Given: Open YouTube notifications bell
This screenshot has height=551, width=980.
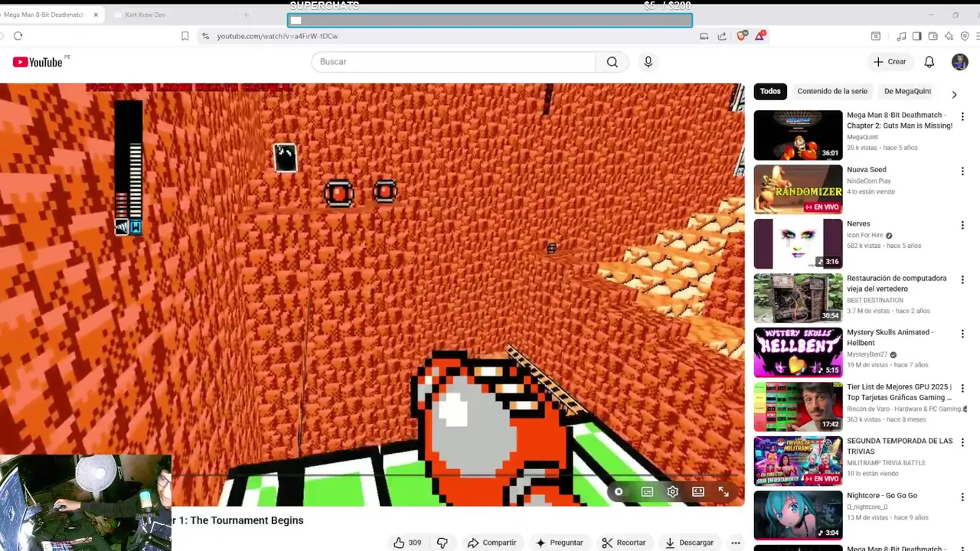Looking at the screenshot, I should 929,62.
